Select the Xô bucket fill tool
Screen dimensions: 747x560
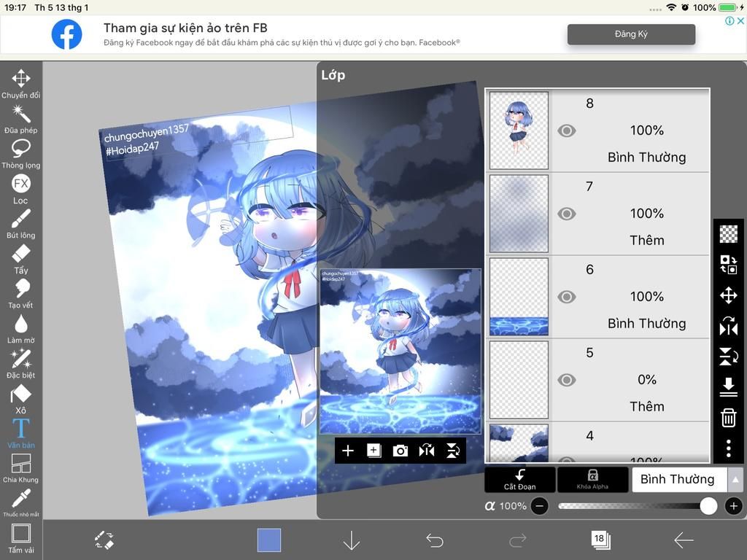21,399
